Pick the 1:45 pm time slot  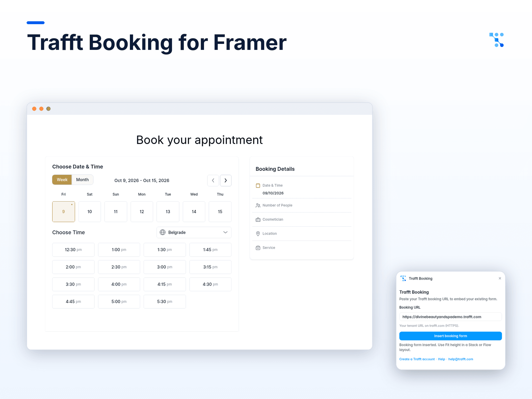pos(210,250)
